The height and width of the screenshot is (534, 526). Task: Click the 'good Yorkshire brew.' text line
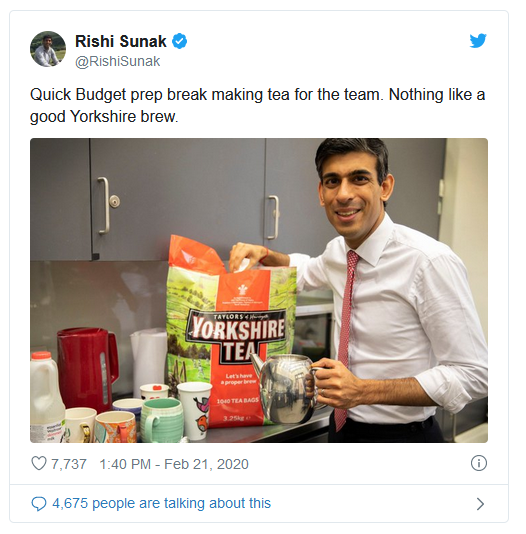104,116
